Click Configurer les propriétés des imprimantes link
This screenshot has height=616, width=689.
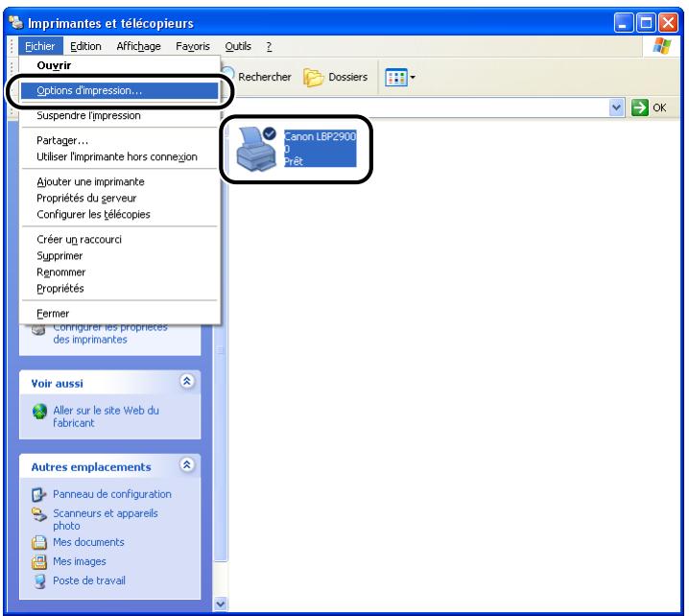109,334
